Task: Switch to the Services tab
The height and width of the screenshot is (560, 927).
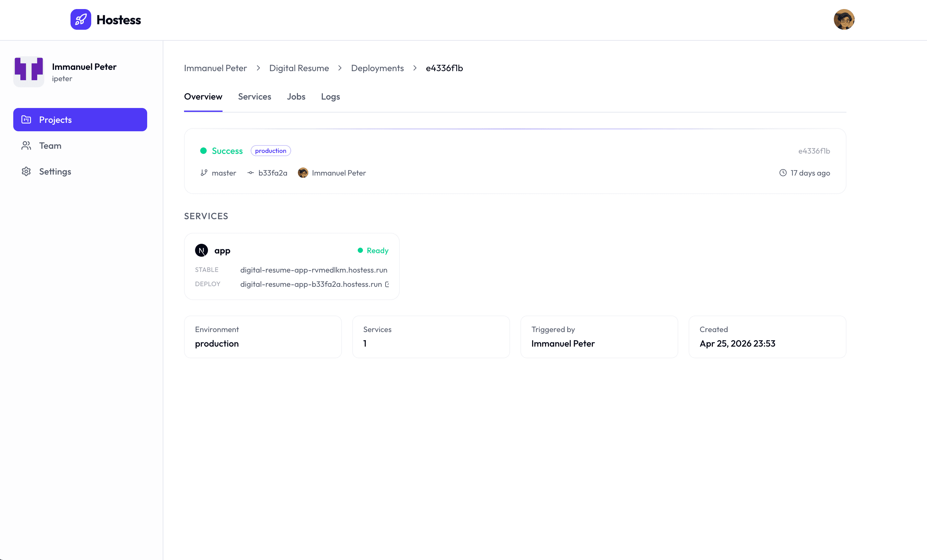Action: (x=255, y=97)
